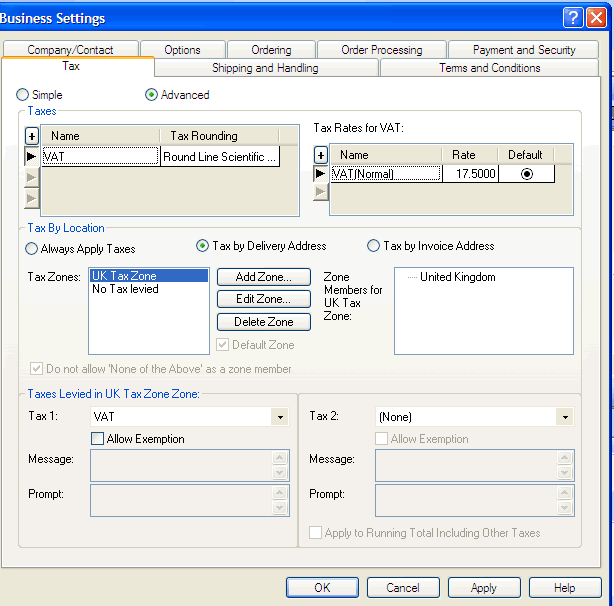Choose Tax by Invoice Address option
The height and width of the screenshot is (606, 614).
click(374, 246)
